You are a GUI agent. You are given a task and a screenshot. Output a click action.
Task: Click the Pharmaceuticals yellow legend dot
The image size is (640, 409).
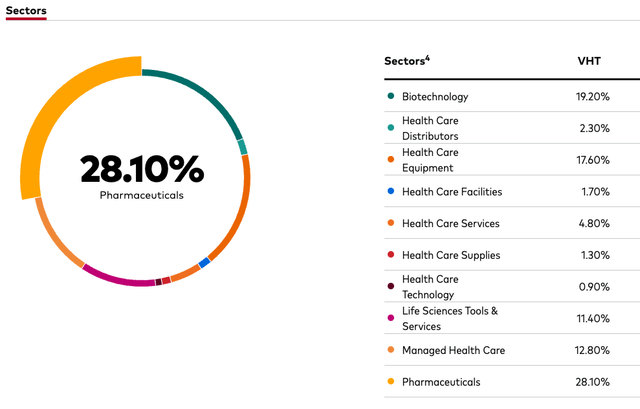point(390,382)
